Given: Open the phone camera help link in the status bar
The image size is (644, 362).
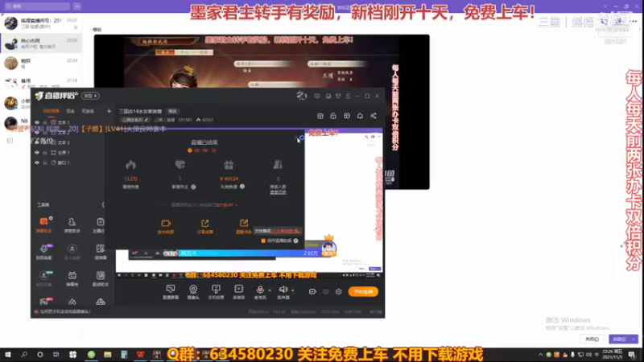Looking at the screenshot, I should tap(65, 312).
